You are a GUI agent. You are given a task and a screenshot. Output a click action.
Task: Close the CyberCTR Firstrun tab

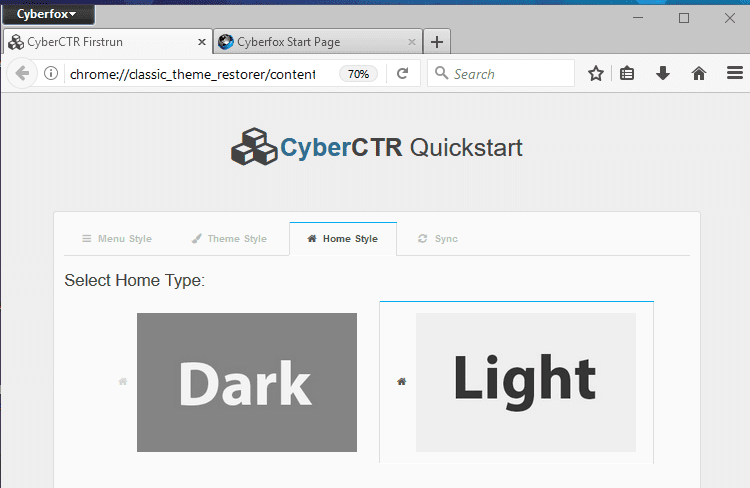[202, 42]
